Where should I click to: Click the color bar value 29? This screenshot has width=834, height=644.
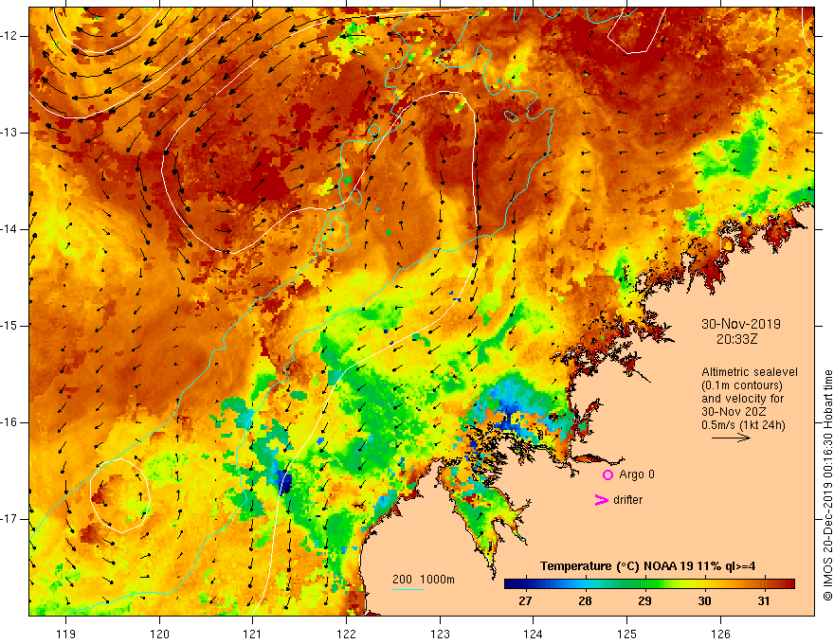click(x=644, y=601)
